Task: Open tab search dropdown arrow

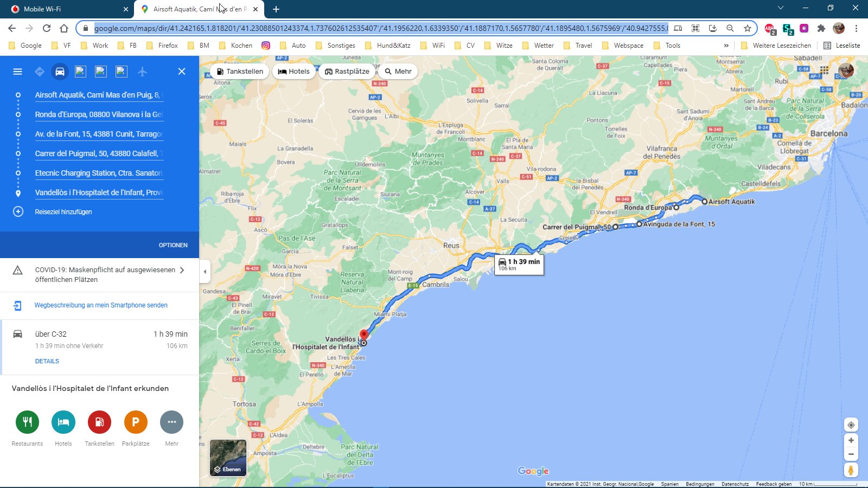Action: click(781, 8)
